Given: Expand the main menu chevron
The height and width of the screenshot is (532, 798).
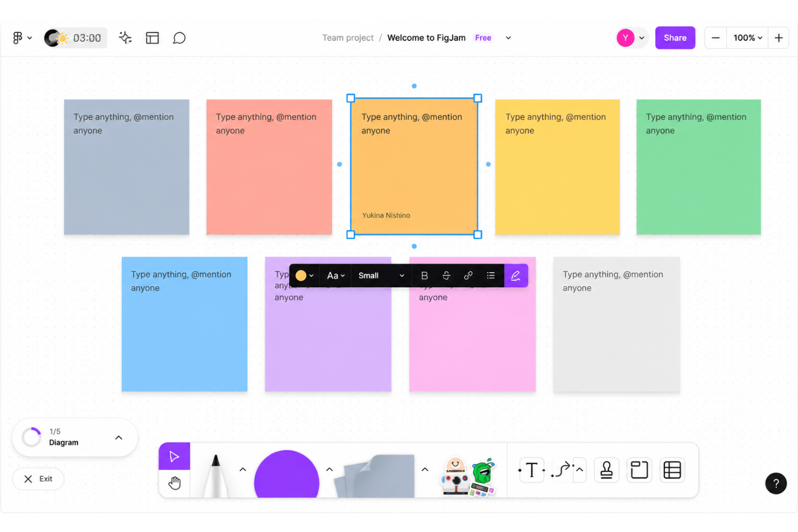Looking at the screenshot, I should click(30, 38).
